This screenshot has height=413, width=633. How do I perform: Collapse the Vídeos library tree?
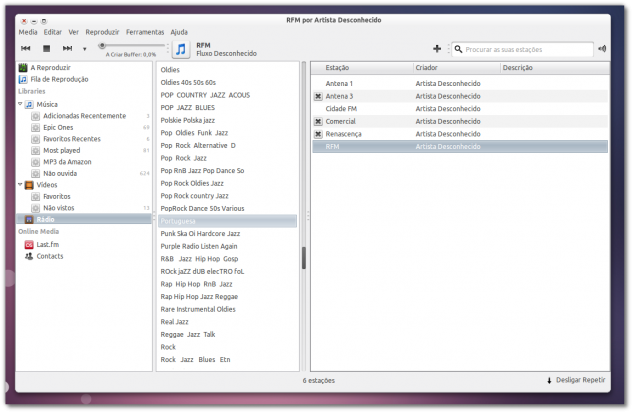20,184
